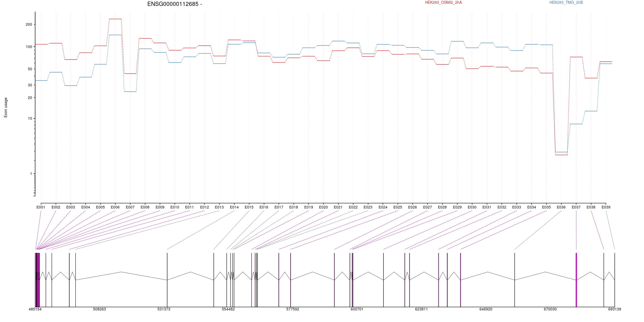Image resolution: width=644 pixels, height=322 pixels.
Task: Click the 10 y-axis tick label
Action: (x=30, y=119)
